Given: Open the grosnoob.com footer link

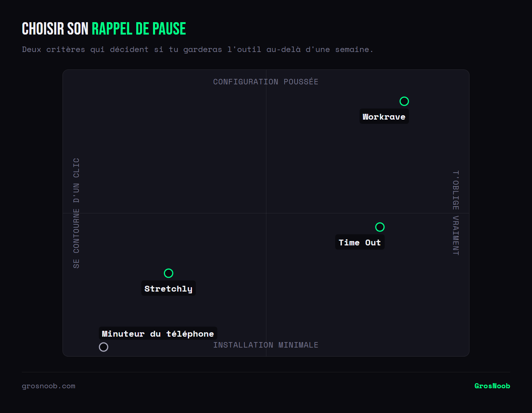Looking at the screenshot, I should 49,386.
